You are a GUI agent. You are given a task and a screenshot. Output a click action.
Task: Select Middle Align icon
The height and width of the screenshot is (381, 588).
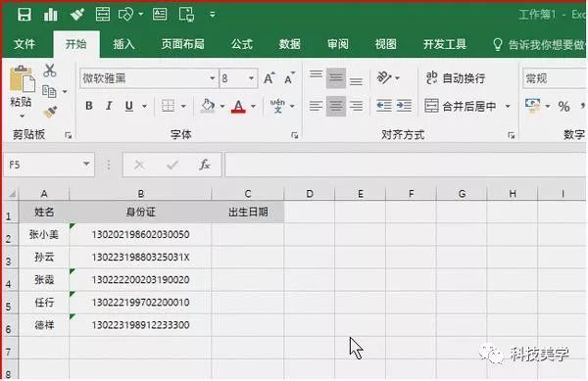click(335, 78)
